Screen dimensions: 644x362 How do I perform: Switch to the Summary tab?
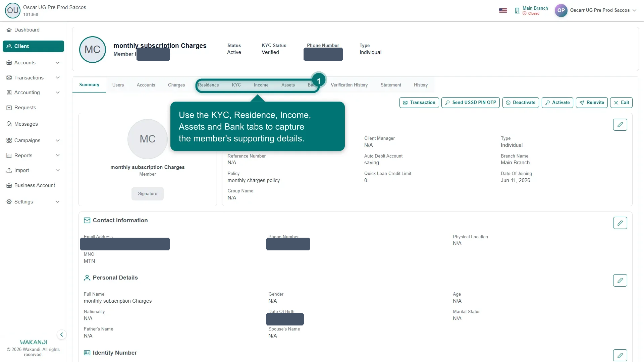tap(89, 85)
